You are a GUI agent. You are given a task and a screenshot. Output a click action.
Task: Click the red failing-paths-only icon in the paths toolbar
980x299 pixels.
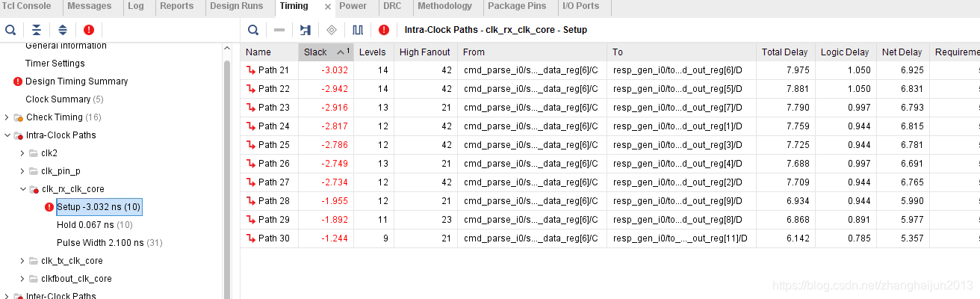point(384,30)
